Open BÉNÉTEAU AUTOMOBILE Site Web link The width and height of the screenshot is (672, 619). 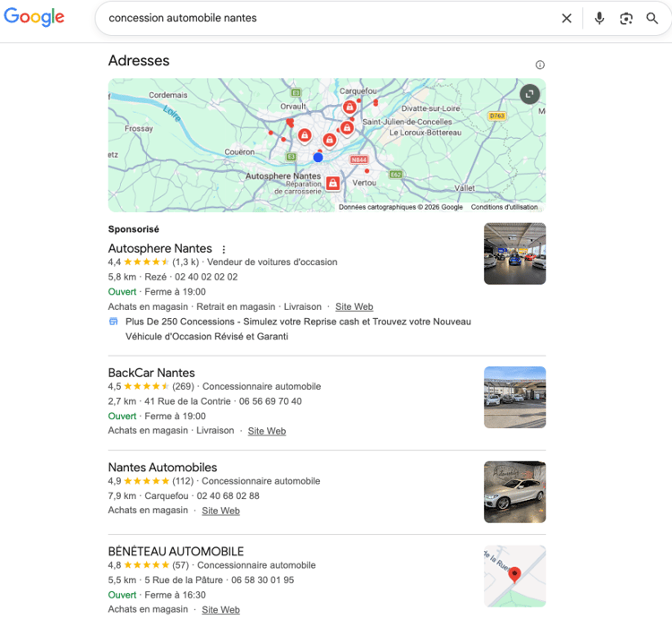pyautogui.click(x=220, y=609)
